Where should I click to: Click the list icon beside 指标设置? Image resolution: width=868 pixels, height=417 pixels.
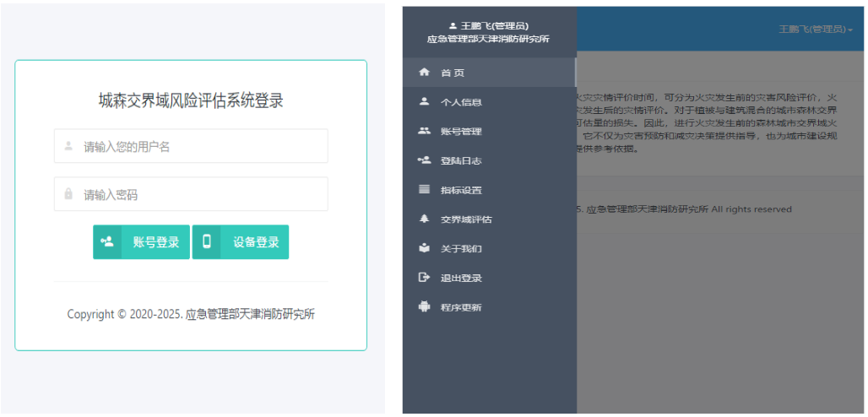[424, 190]
